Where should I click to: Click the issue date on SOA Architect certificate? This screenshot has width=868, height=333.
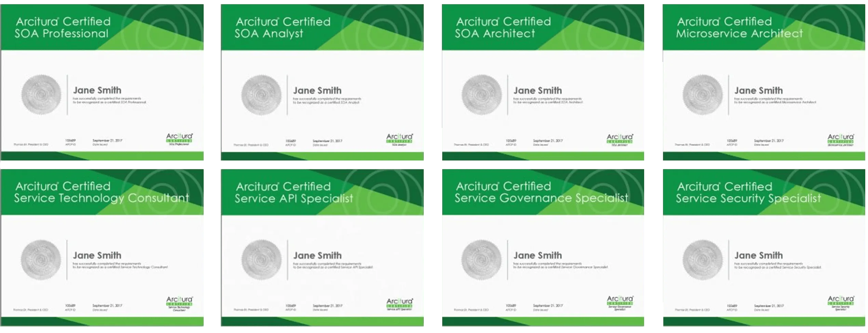548,141
